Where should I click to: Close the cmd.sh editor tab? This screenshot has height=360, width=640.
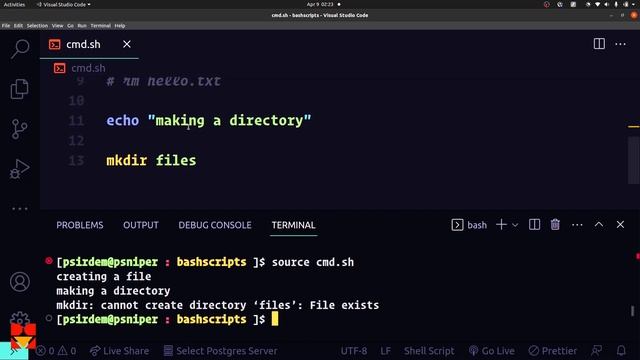pos(127,44)
